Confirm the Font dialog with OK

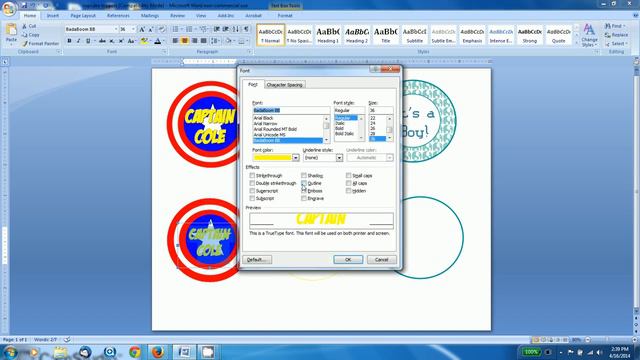[x=348, y=260]
